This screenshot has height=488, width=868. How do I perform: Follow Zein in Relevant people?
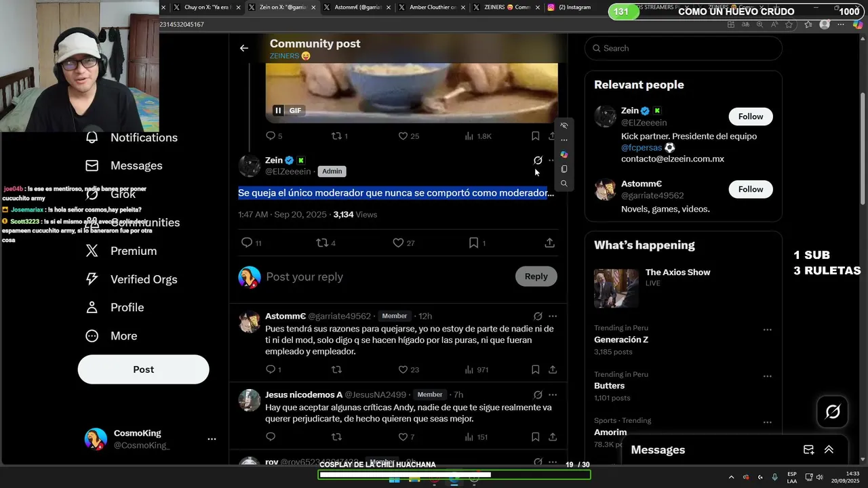[751, 117]
